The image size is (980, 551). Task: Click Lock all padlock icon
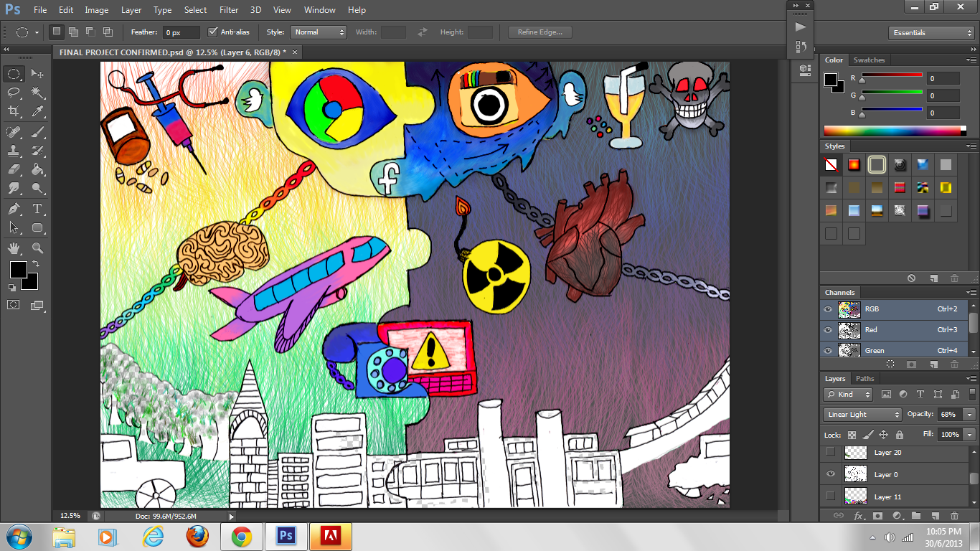[899, 435]
